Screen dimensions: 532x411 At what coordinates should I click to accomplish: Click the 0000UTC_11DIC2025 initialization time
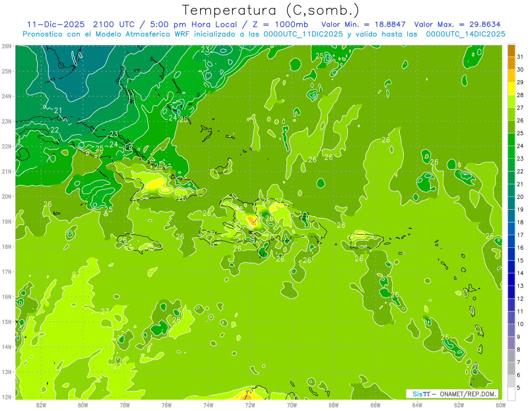[303, 34]
